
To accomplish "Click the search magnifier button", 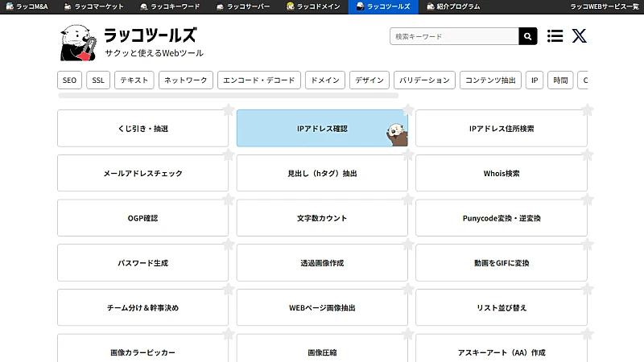I will click(x=528, y=36).
